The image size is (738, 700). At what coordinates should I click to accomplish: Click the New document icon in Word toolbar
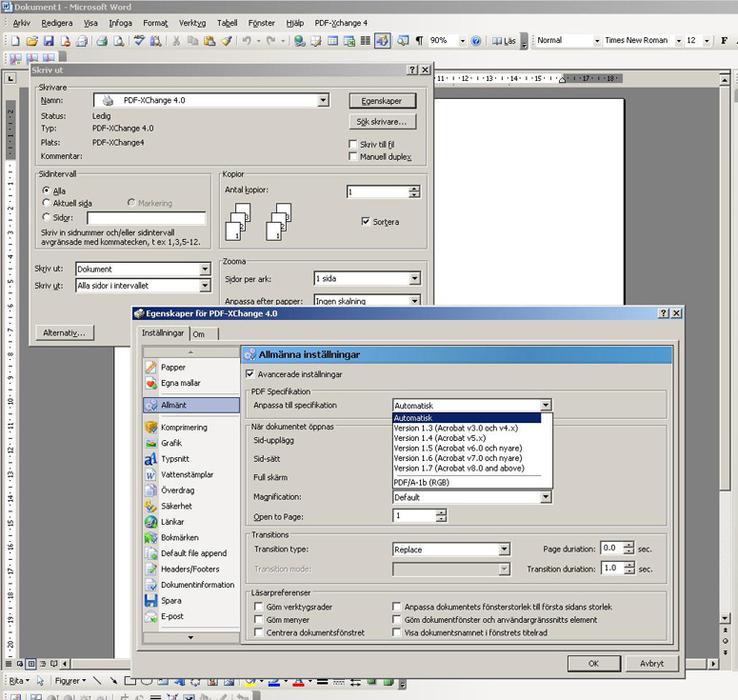tap(15, 41)
